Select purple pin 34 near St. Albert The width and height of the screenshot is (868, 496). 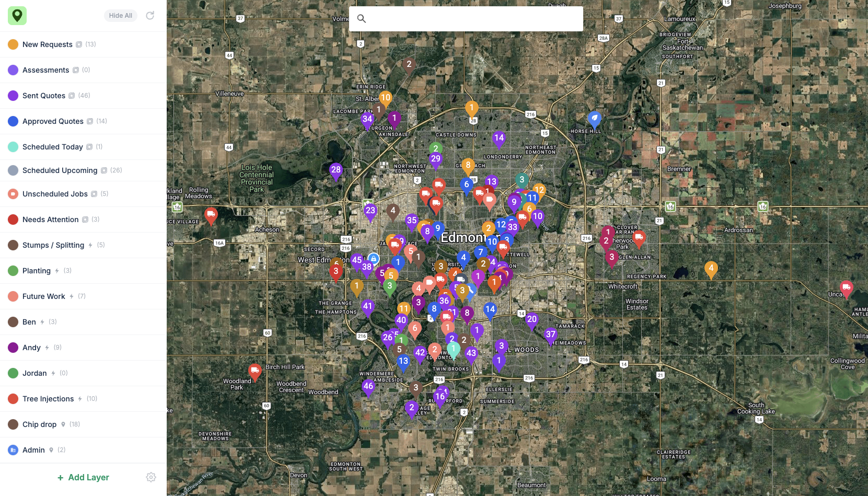367,121
